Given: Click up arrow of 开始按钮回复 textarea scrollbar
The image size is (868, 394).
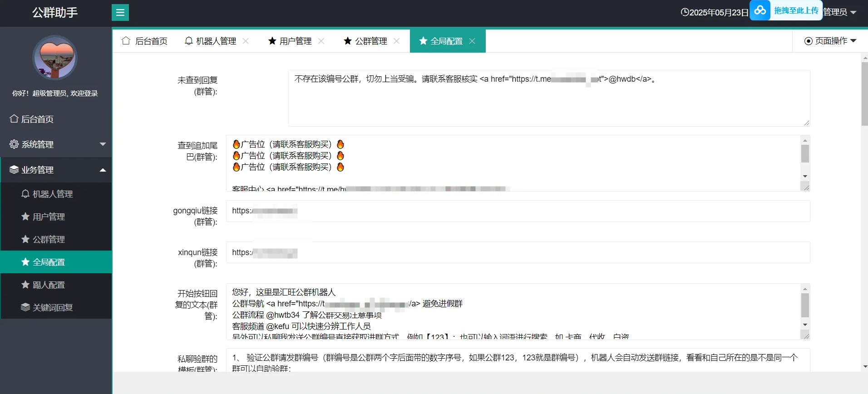Looking at the screenshot, I should (805, 289).
